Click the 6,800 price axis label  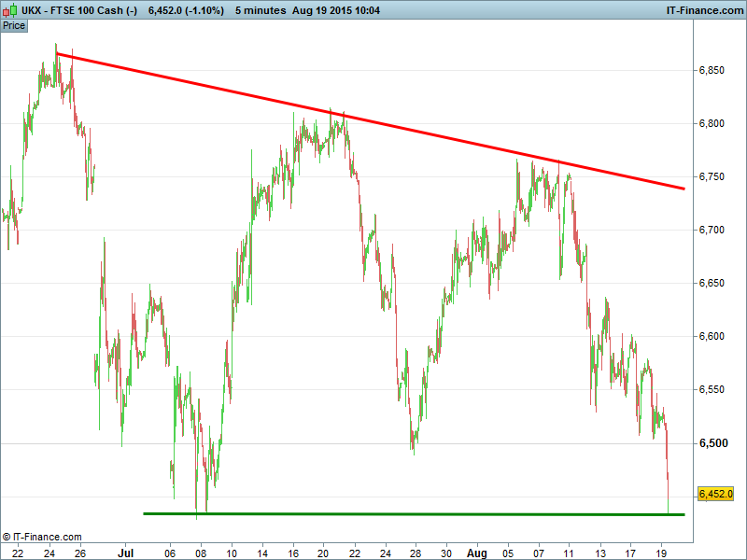point(712,124)
